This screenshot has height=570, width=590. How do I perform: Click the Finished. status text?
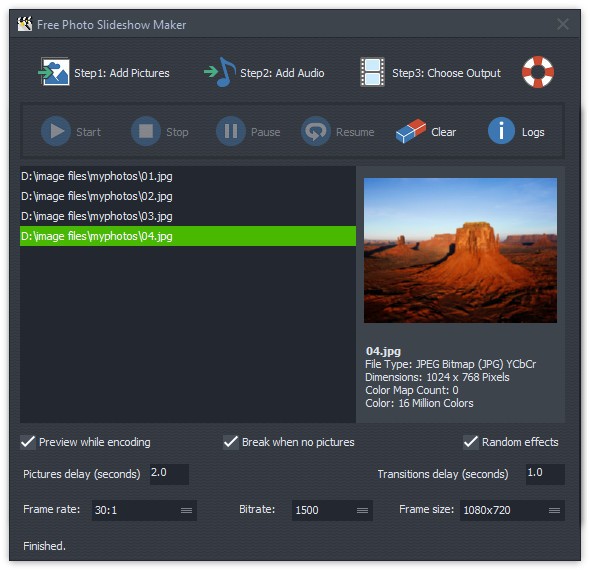(x=44, y=546)
